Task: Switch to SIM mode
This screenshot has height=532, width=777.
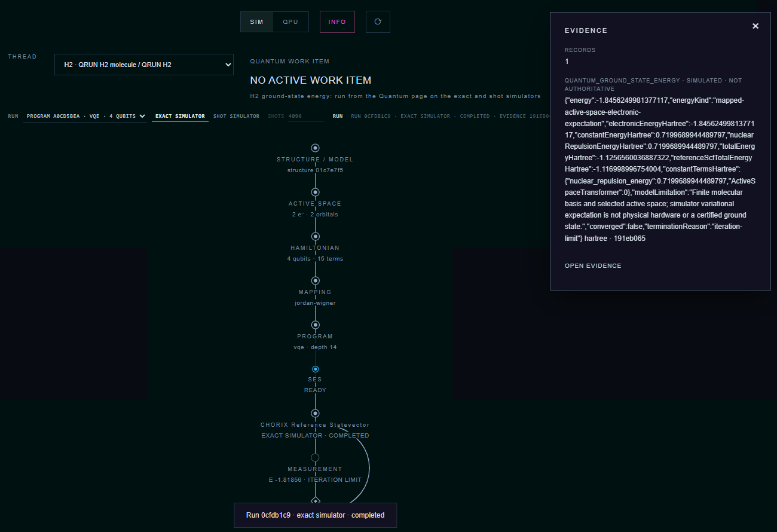Action: tap(257, 22)
